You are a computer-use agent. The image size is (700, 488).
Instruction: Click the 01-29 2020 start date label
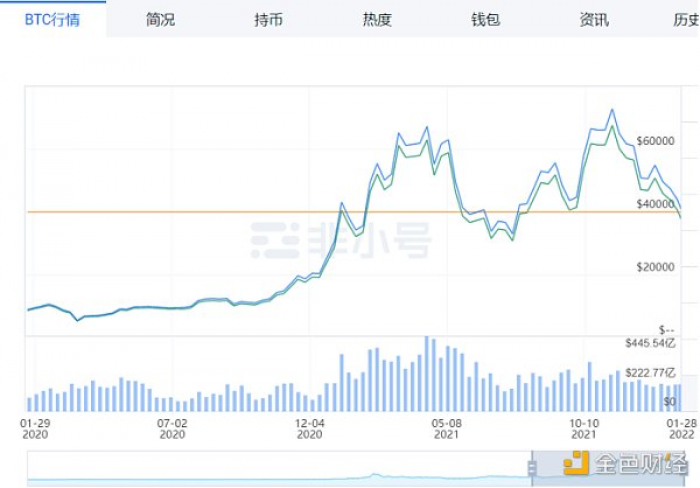pyautogui.click(x=35, y=429)
